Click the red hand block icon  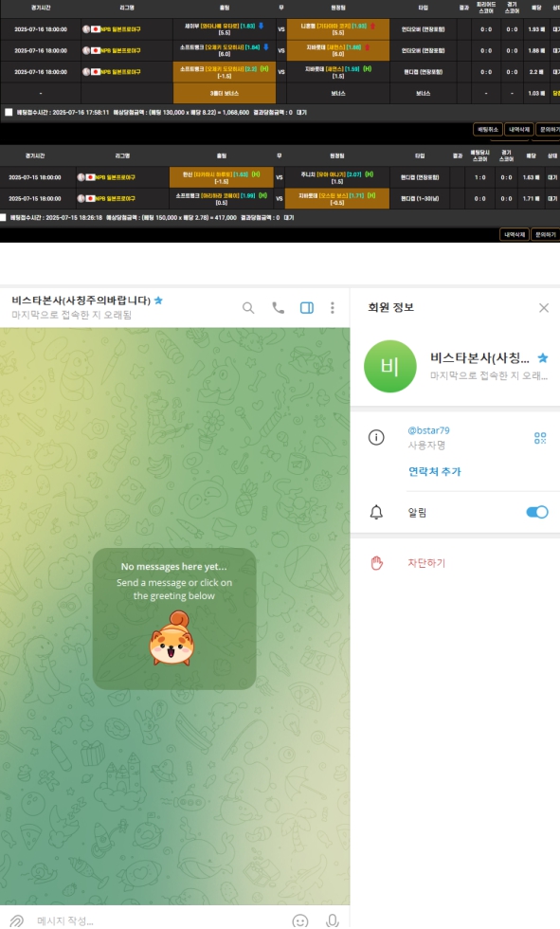pyautogui.click(x=377, y=563)
